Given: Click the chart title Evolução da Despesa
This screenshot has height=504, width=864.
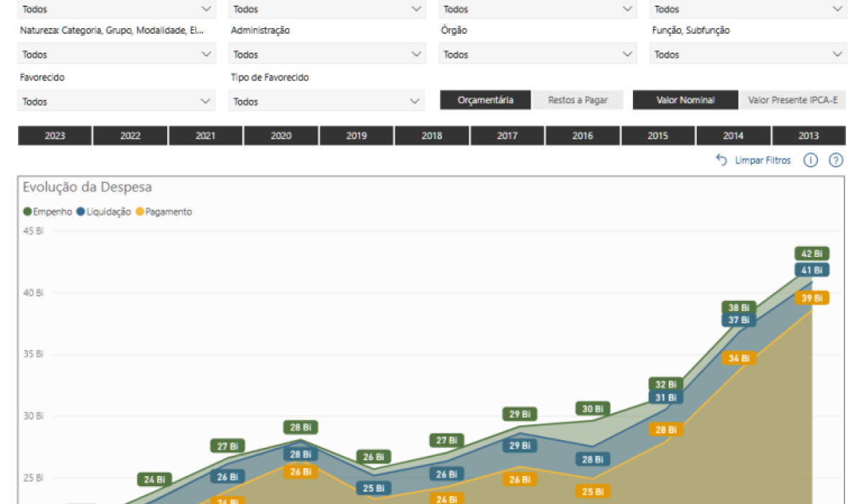Looking at the screenshot, I should [87, 188].
